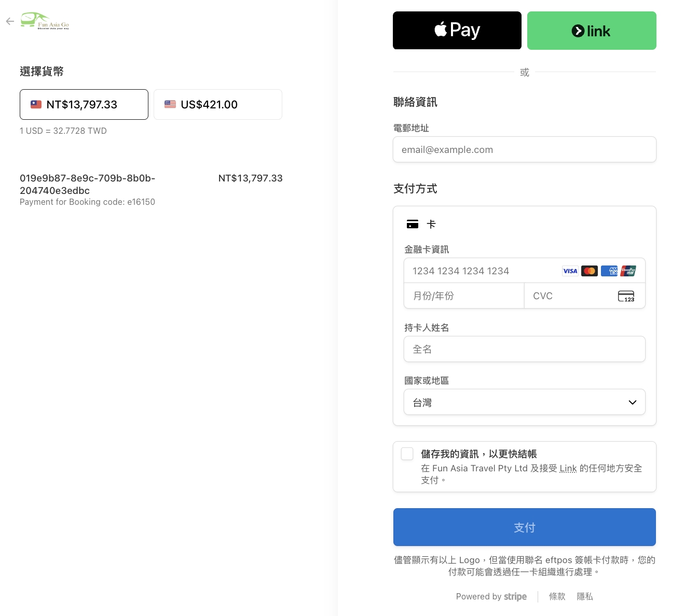The image size is (685, 616).
Task: Check the save my information checkbox
Action: pos(407,454)
